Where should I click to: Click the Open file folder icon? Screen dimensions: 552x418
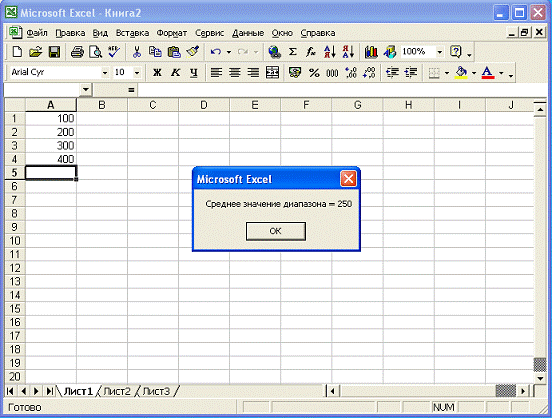35,52
